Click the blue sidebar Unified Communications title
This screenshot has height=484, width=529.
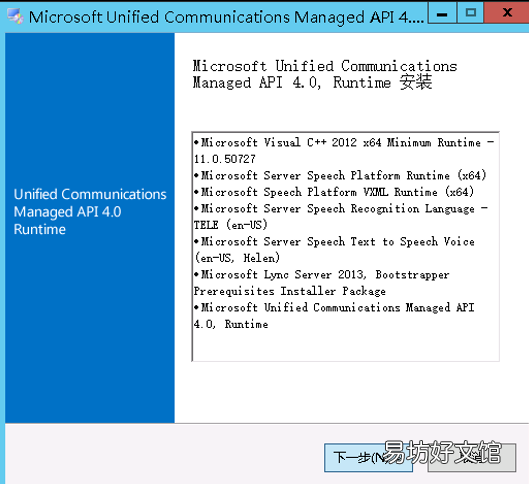[90, 211]
